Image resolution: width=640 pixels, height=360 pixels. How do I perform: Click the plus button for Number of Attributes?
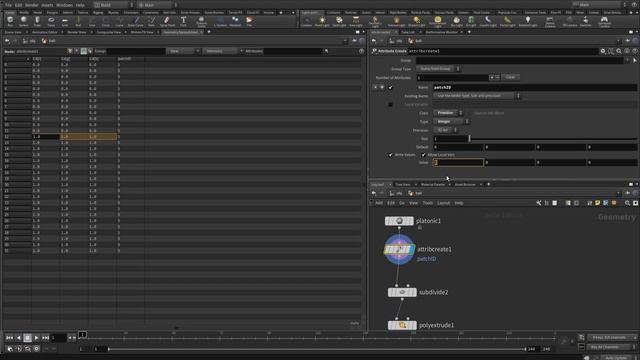(x=491, y=77)
